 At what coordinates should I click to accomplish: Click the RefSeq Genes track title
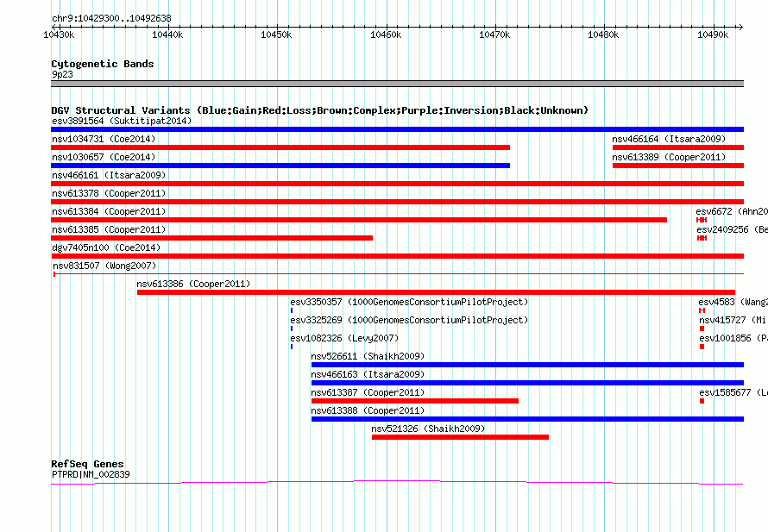87,464
